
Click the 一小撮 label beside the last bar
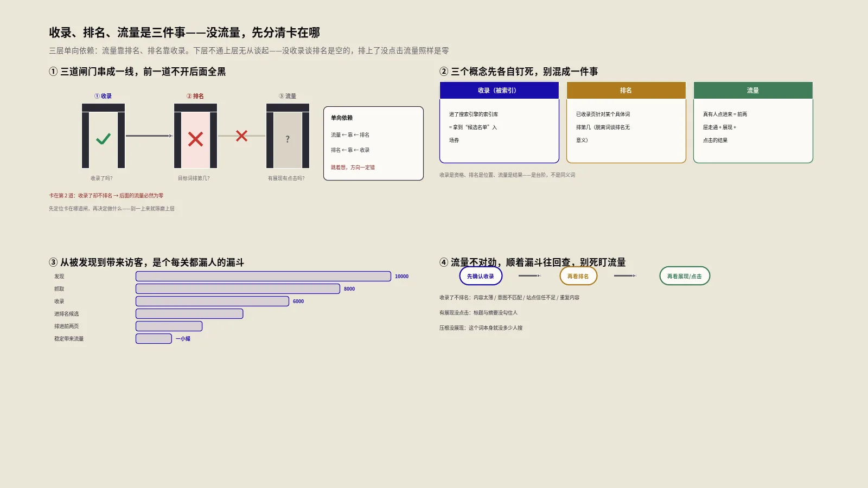(x=183, y=339)
